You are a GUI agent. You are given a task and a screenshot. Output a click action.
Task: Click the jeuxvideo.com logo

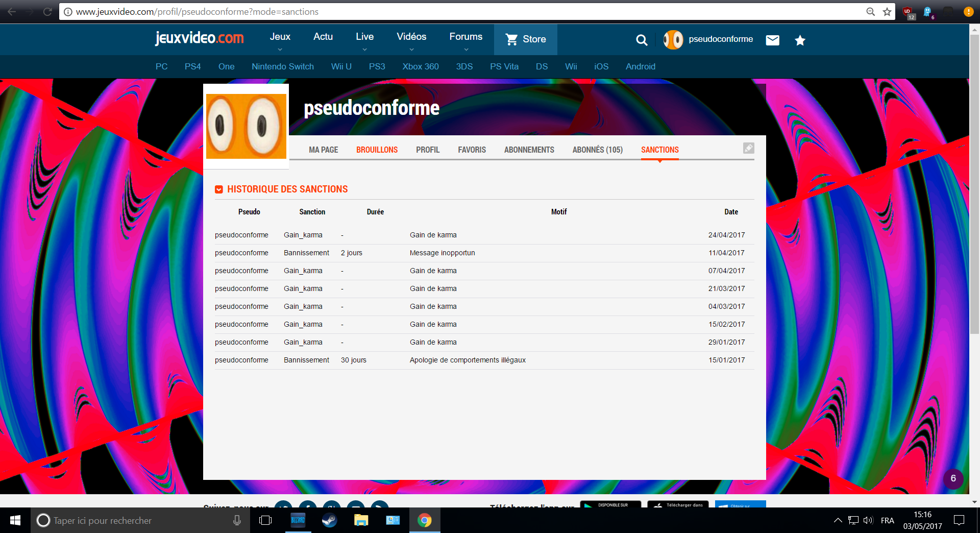pyautogui.click(x=199, y=38)
